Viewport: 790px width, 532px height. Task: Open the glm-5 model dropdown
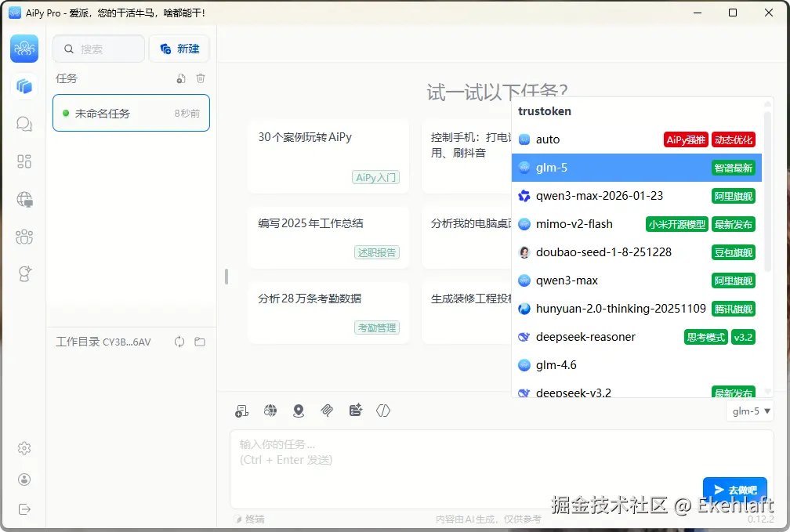[x=750, y=411]
